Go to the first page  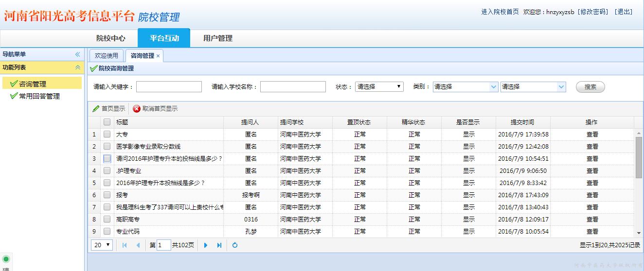(125, 245)
